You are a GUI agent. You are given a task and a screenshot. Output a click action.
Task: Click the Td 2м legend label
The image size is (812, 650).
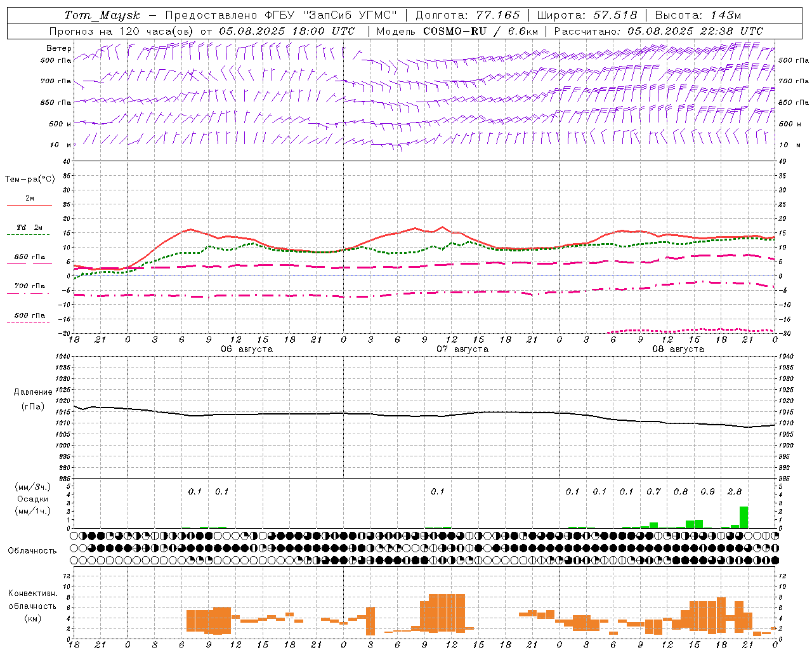point(30,227)
